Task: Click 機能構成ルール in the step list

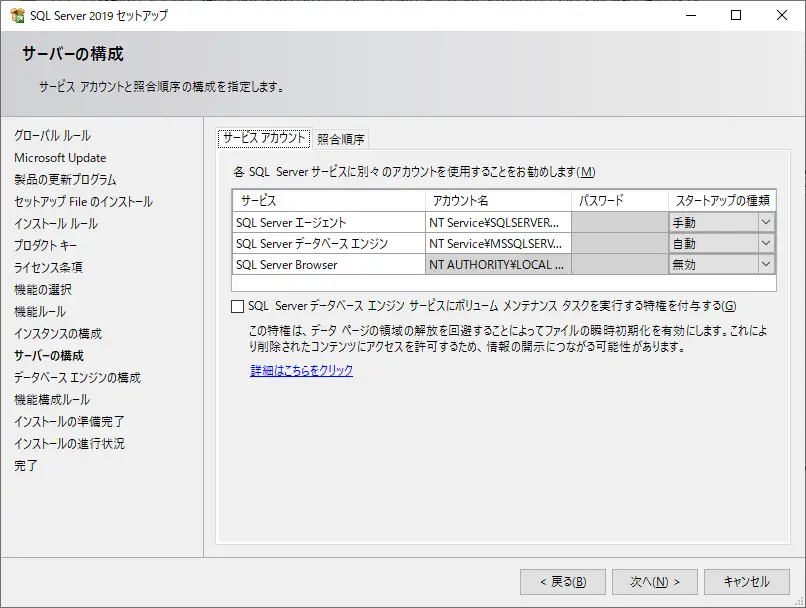Action: [52, 400]
